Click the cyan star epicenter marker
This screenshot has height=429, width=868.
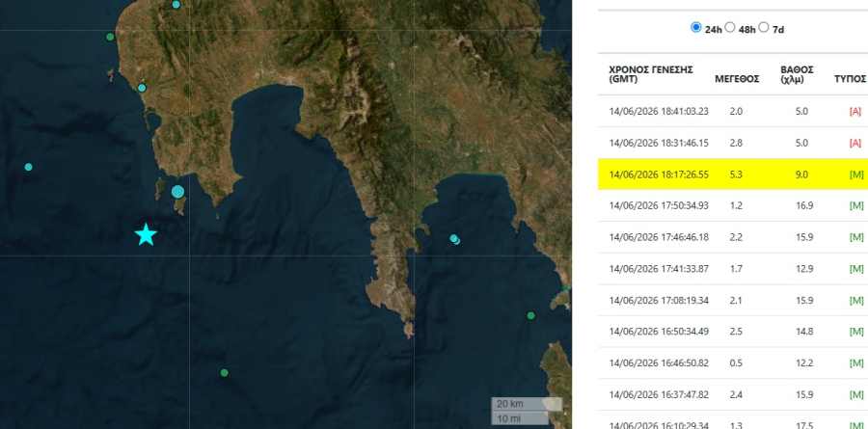pos(147,234)
